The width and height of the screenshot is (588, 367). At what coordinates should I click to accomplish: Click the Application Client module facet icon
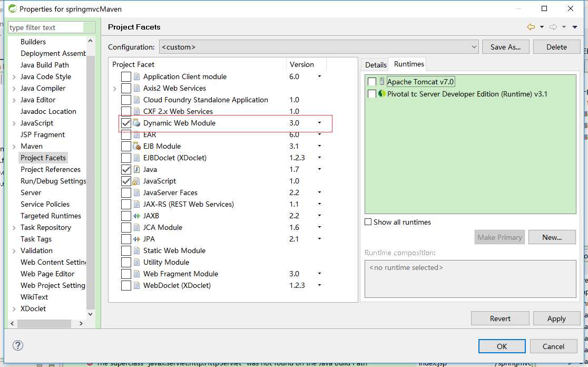(x=136, y=76)
